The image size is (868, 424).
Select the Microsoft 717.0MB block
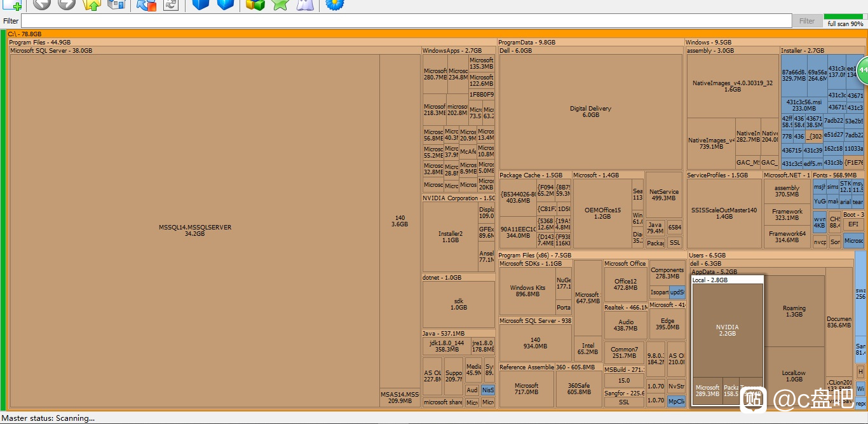(x=526, y=389)
